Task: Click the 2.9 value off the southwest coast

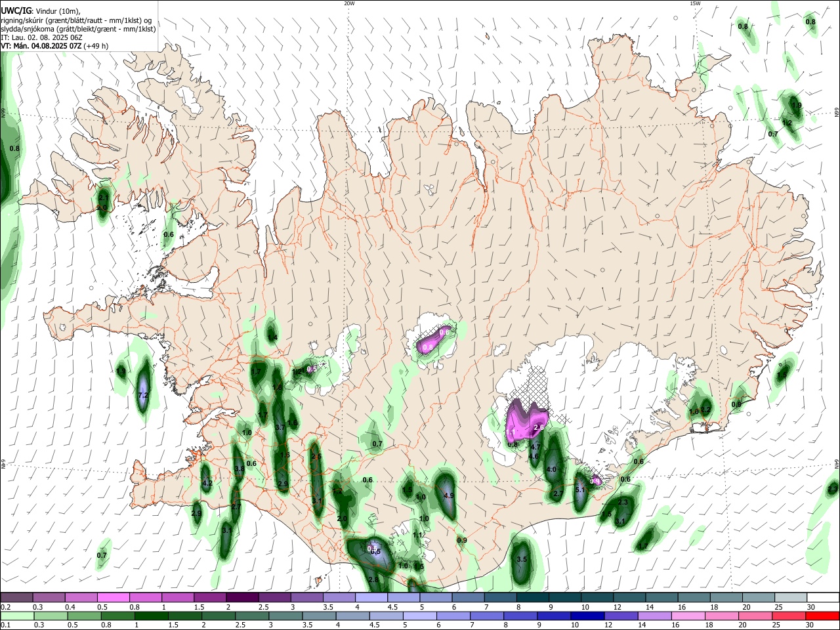Action: pos(196,513)
